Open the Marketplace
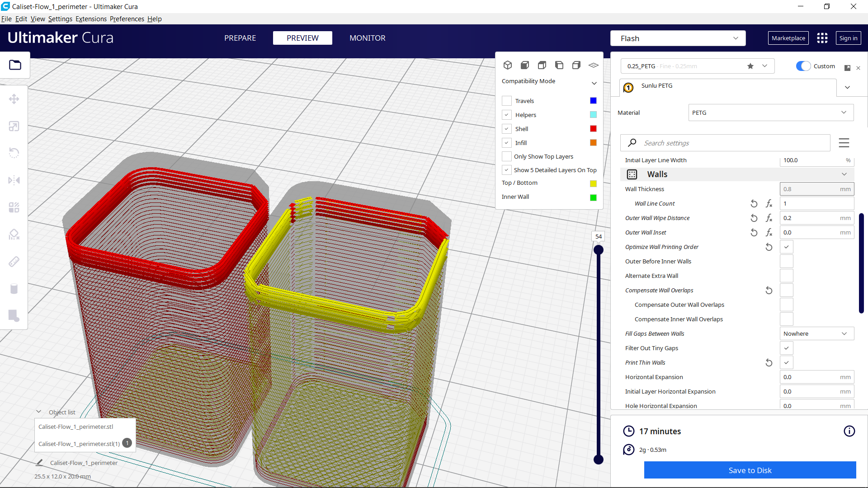 coord(788,38)
